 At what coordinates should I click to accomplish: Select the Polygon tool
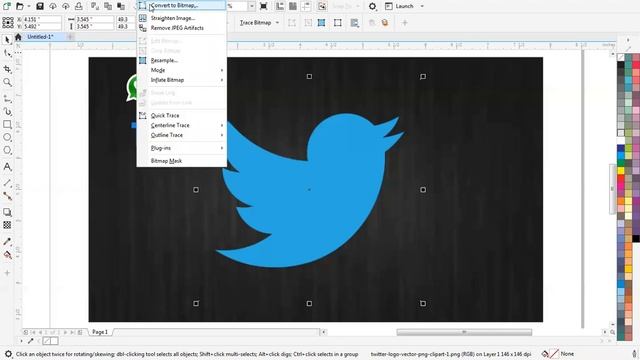(x=7, y=151)
